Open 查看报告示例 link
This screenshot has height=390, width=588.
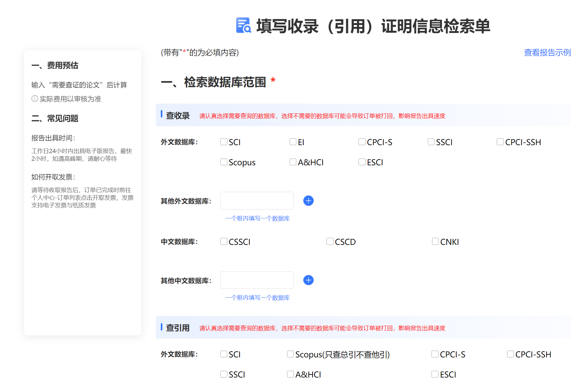coord(547,52)
